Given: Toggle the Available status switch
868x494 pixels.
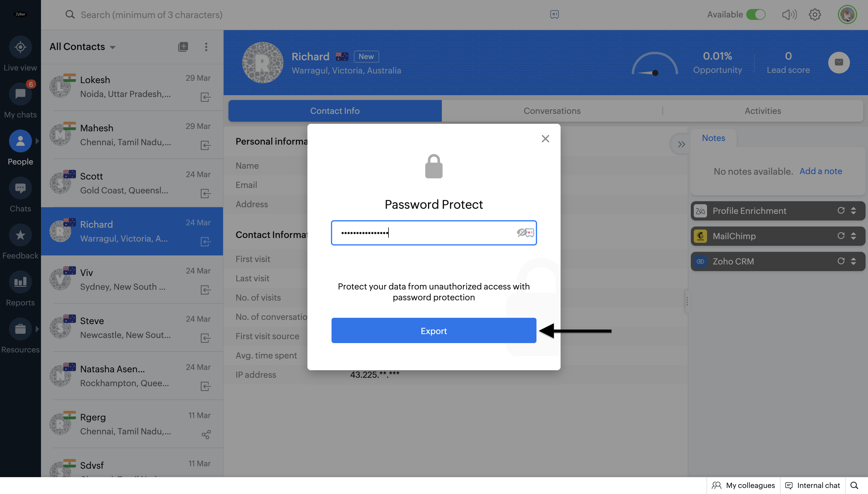Looking at the screenshot, I should (x=756, y=14).
